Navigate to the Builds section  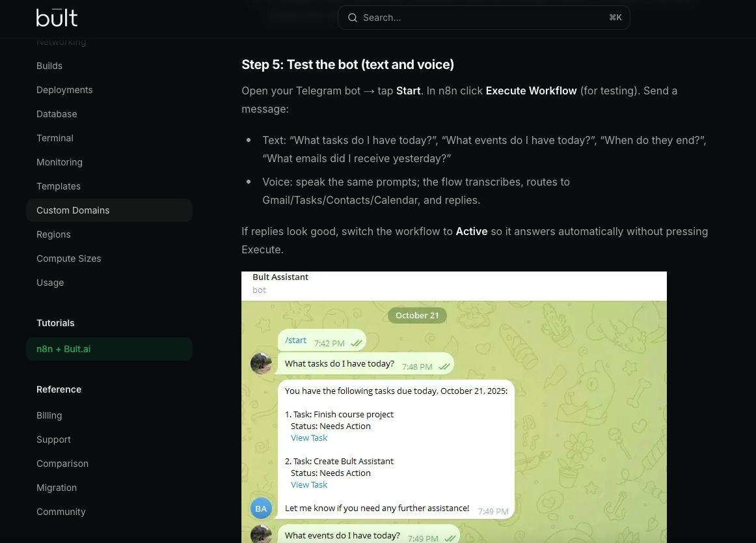tap(49, 65)
